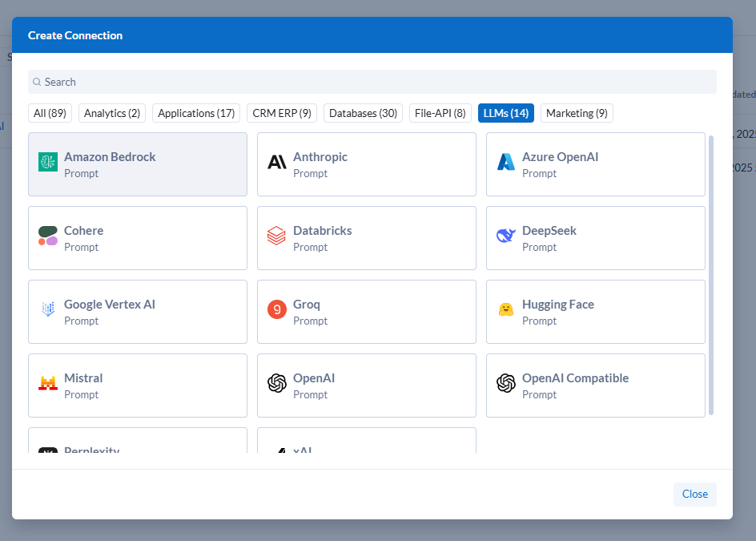Select the OpenAI Prompt connection card

[x=366, y=386]
